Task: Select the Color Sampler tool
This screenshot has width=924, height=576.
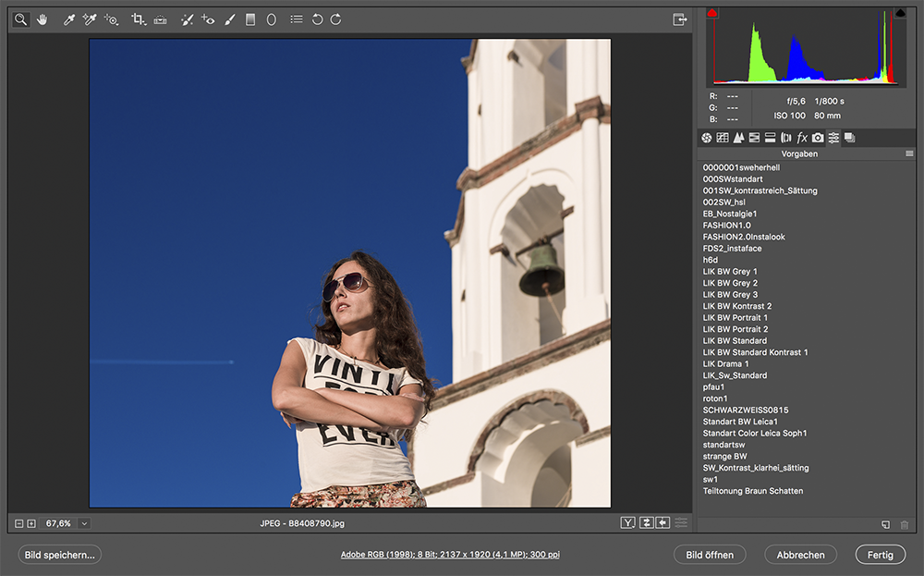Action: pos(90,19)
